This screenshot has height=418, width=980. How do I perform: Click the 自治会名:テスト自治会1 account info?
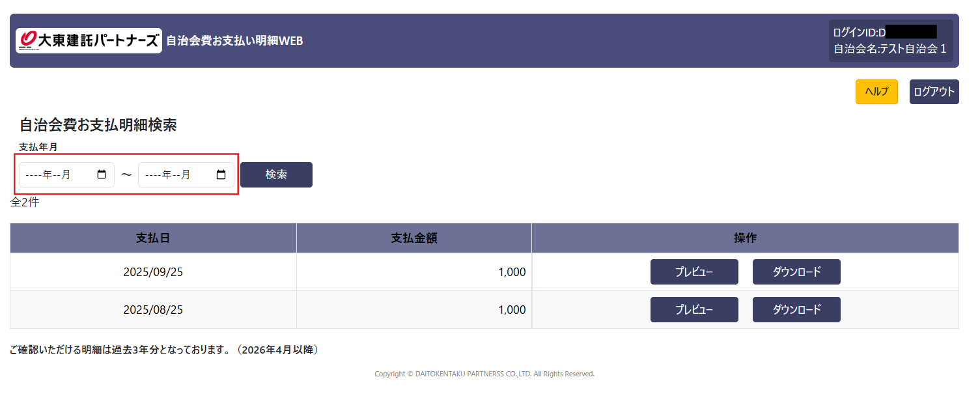(889, 49)
